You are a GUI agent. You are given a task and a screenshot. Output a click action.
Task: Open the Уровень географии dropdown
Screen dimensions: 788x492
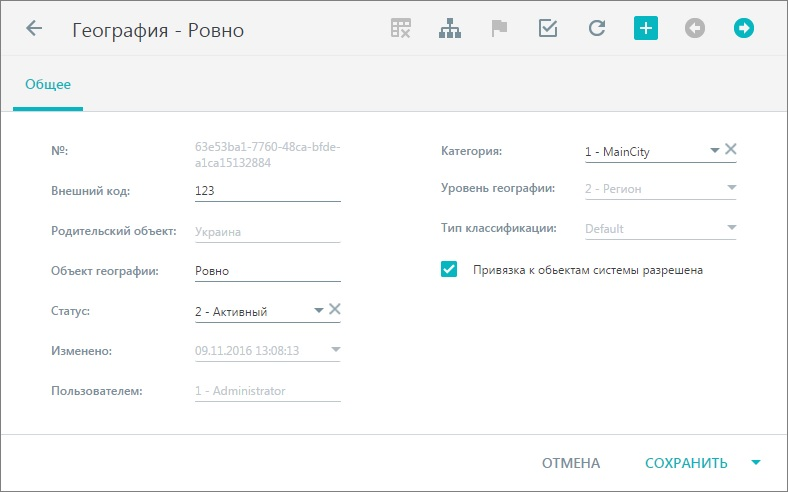click(660, 189)
